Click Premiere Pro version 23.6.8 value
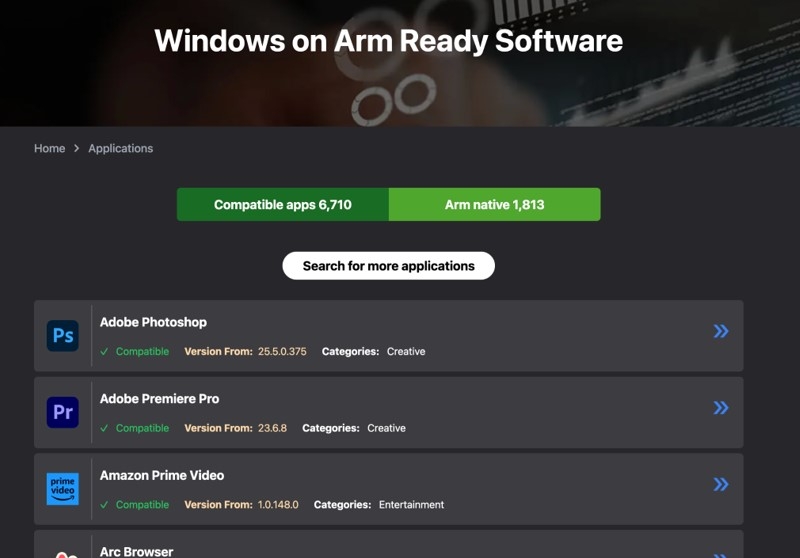The image size is (800, 558). (x=272, y=428)
